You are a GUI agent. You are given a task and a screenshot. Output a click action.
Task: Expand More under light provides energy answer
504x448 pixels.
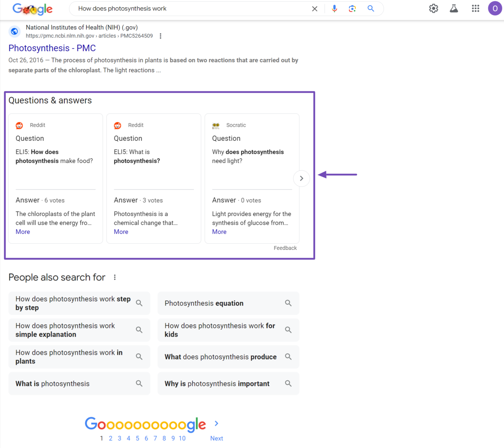(219, 232)
